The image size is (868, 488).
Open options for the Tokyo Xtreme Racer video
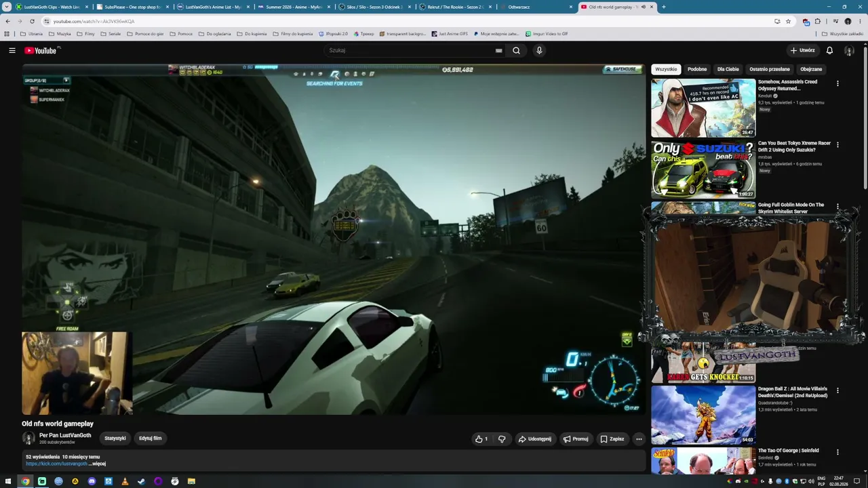tap(837, 144)
